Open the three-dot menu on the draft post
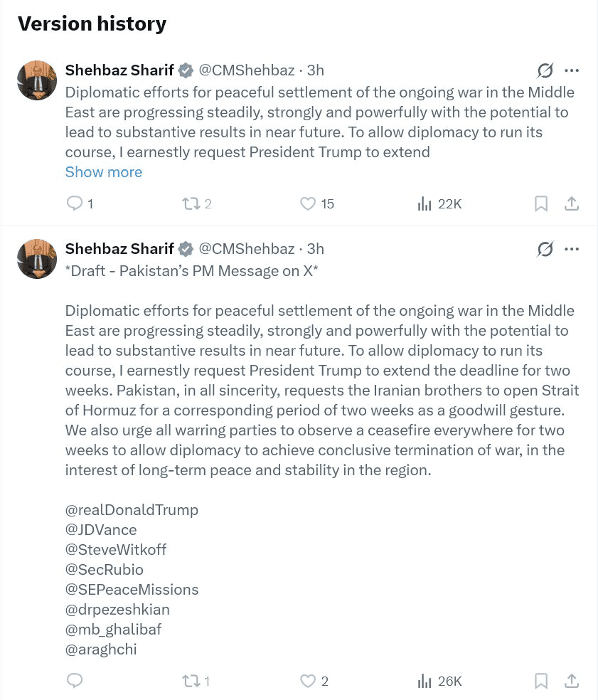Image resolution: width=598 pixels, height=700 pixels. (x=572, y=249)
